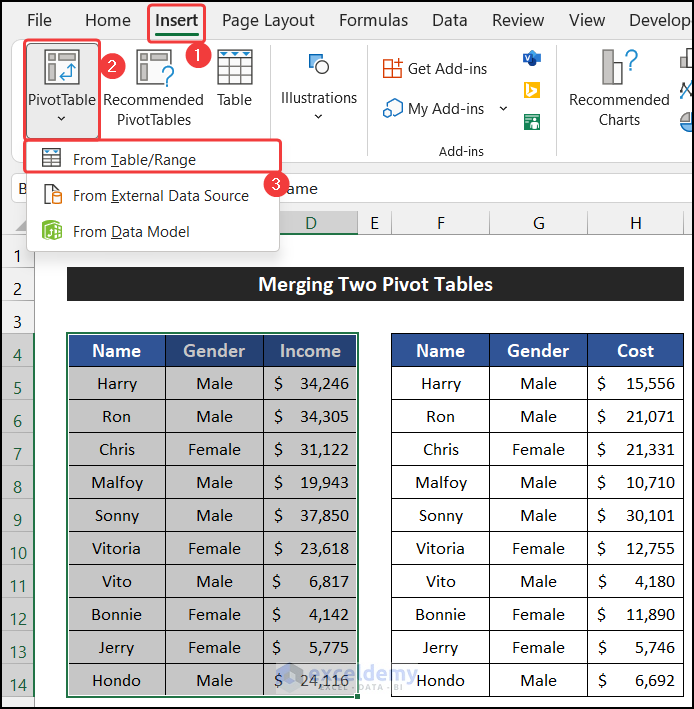Open the File menu

coord(39,20)
